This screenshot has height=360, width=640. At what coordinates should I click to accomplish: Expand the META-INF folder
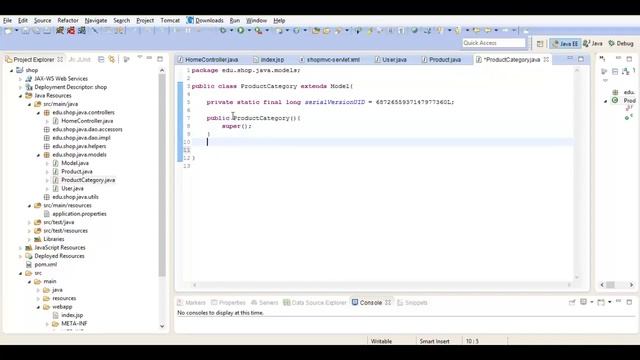(x=47, y=324)
